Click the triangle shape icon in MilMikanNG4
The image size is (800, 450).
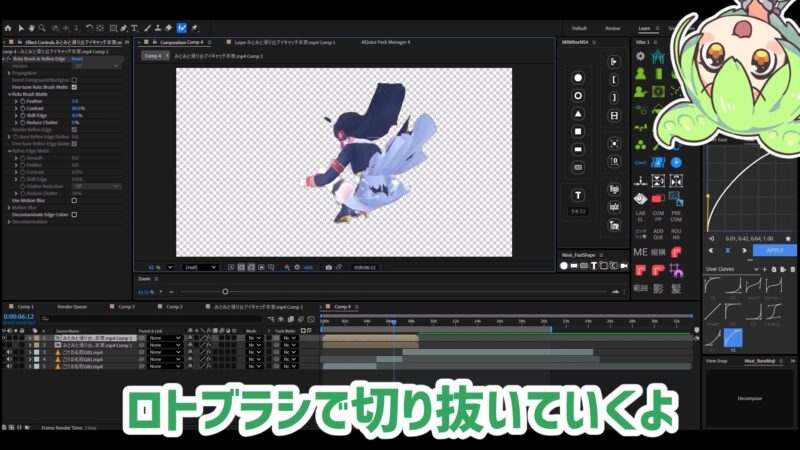point(578,113)
